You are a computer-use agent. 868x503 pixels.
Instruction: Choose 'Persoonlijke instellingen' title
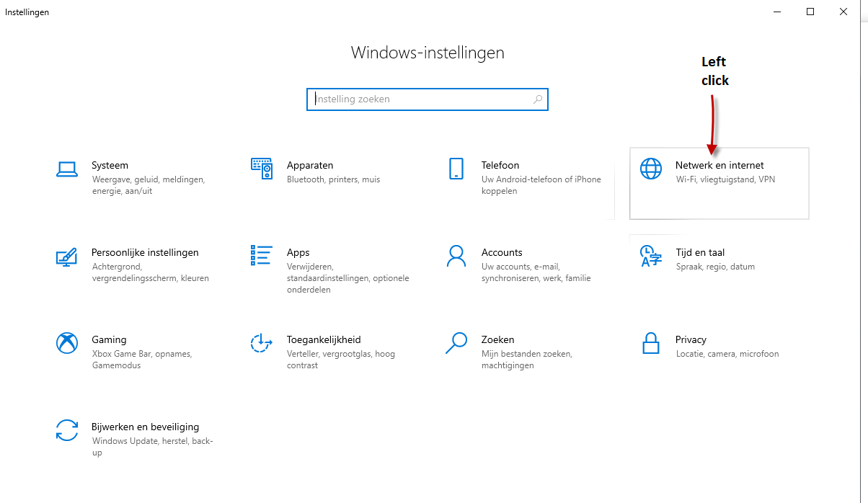pos(145,252)
